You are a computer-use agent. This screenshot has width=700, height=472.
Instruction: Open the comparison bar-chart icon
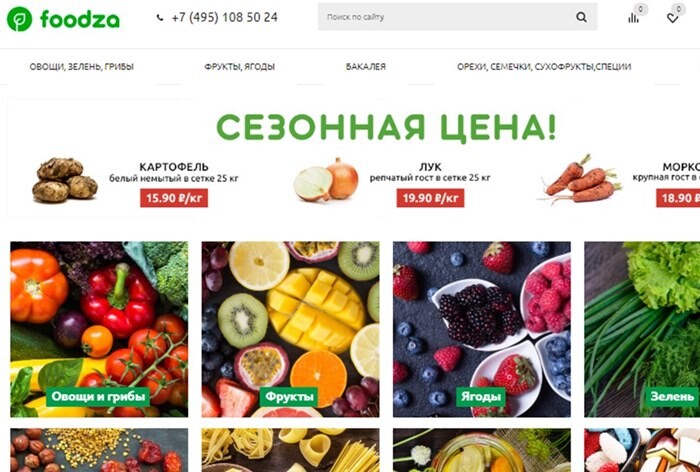[633, 18]
